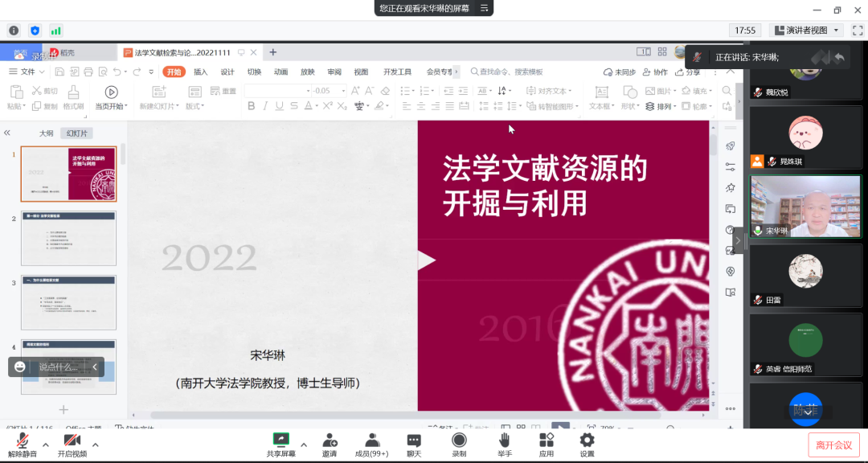Expand audio options arrow beside 解除静音
The width and height of the screenshot is (868, 463).
tap(45, 445)
